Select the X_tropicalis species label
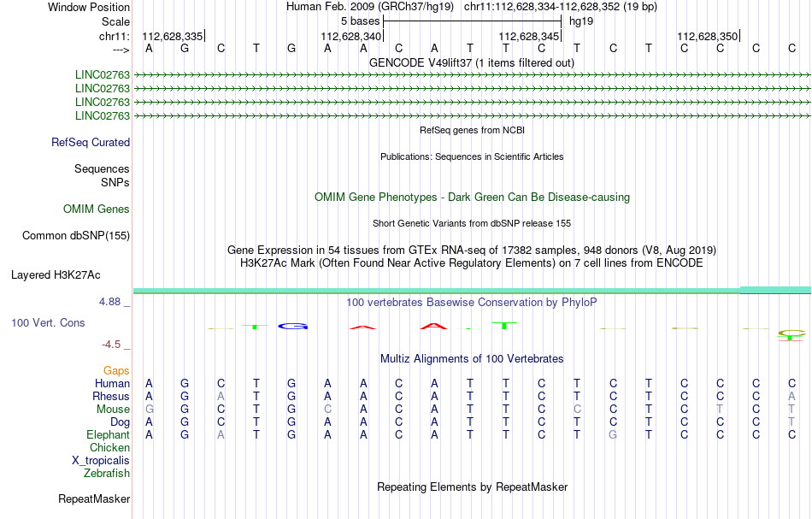This screenshot has height=519, width=812. pos(101,461)
